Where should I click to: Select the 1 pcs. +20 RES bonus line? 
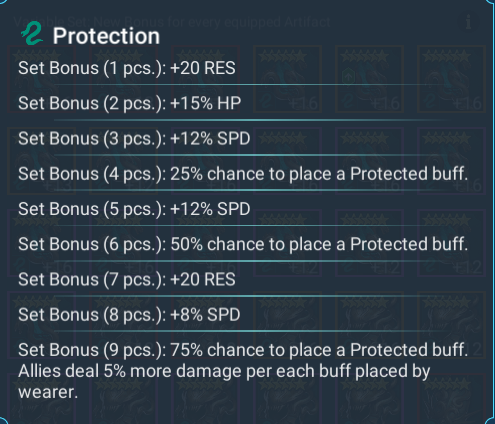point(127,68)
